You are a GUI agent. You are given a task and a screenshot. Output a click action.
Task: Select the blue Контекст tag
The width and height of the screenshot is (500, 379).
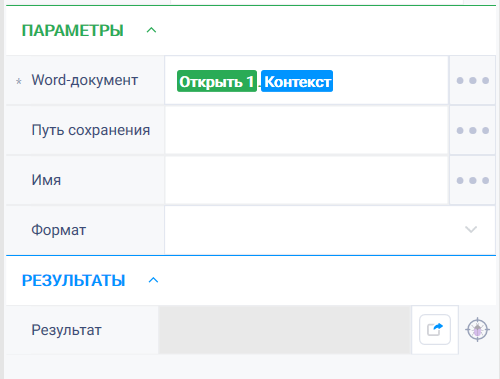point(297,81)
